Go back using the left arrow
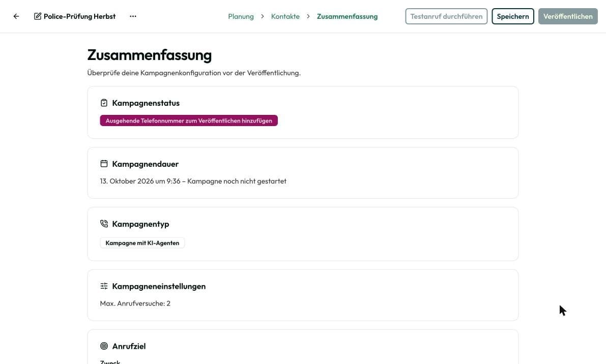Image resolution: width=606 pixels, height=364 pixels. (x=16, y=16)
